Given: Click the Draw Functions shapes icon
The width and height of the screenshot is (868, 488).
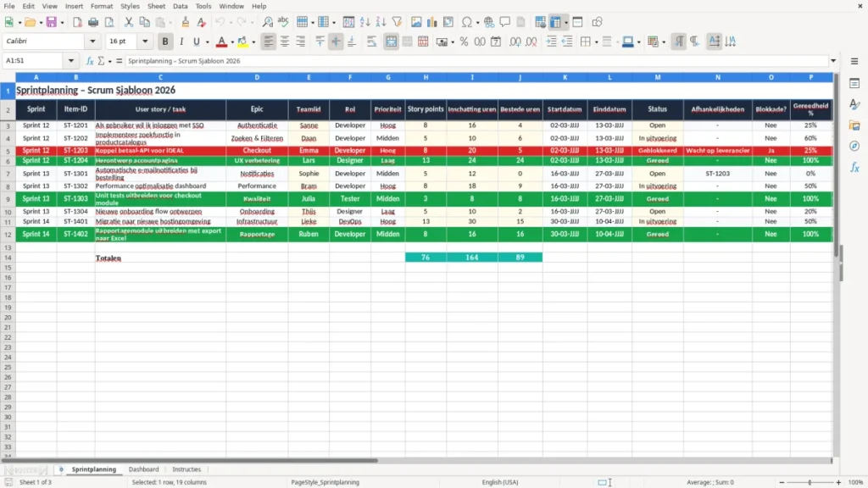Looking at the screenshot, I should (597, 22).
